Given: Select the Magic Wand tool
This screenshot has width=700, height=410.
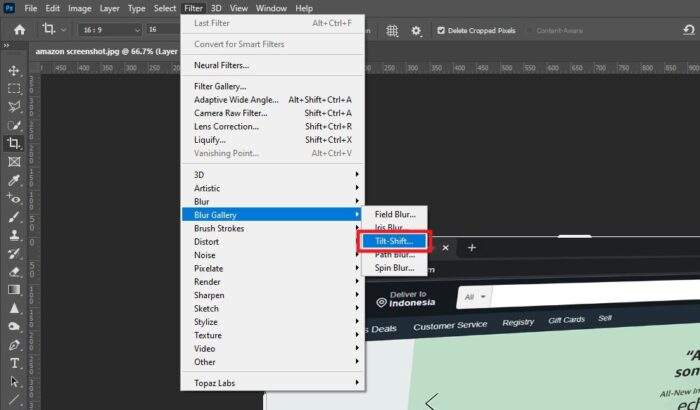Looking at the screenshot, I should point(14,125).
